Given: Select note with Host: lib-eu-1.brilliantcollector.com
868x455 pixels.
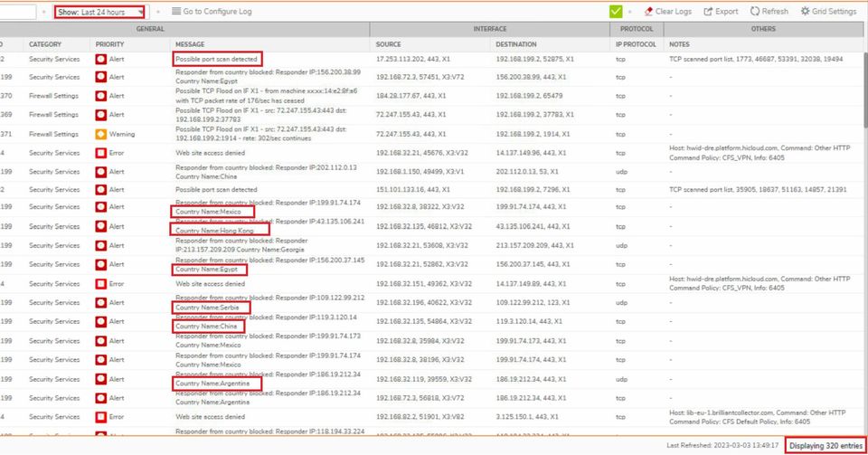Looking at the screenshot, I should pyautogui.click(x=757, y=417).
